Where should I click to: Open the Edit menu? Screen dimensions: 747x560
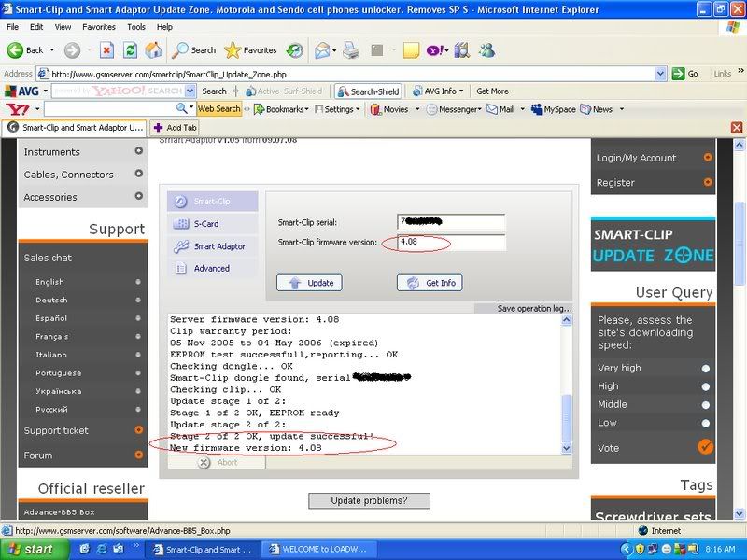36,27
